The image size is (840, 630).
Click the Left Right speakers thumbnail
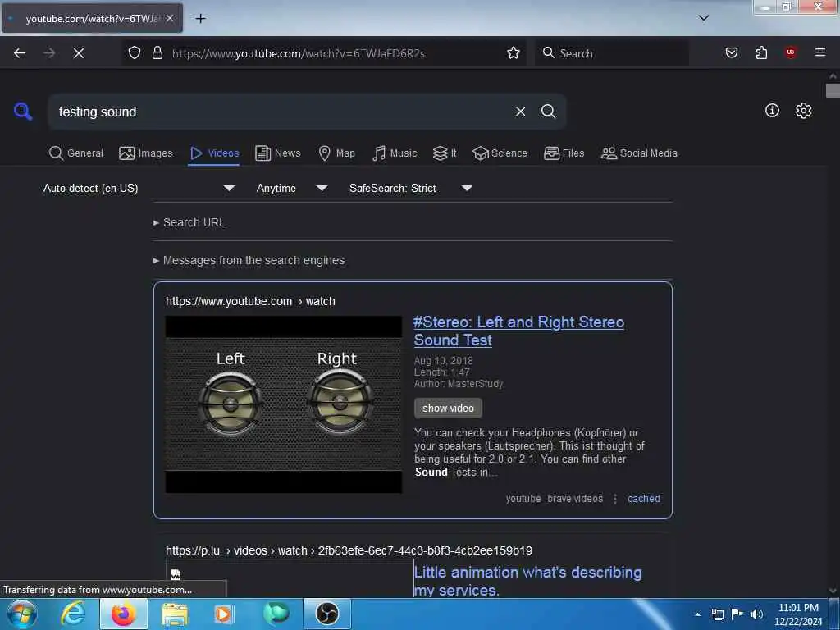283,404
